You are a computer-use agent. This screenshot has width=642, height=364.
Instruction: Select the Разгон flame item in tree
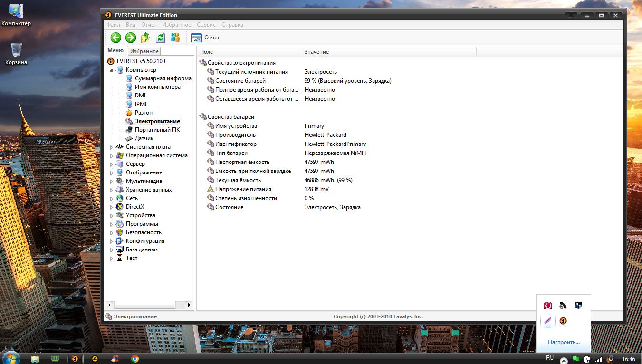pyautogui.click(x=144, y=113)
